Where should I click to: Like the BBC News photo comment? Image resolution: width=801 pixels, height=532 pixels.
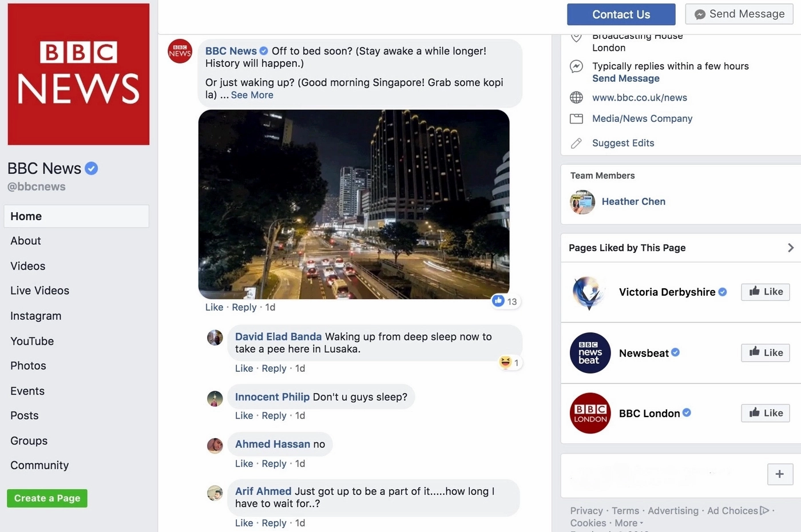point(214,307)
